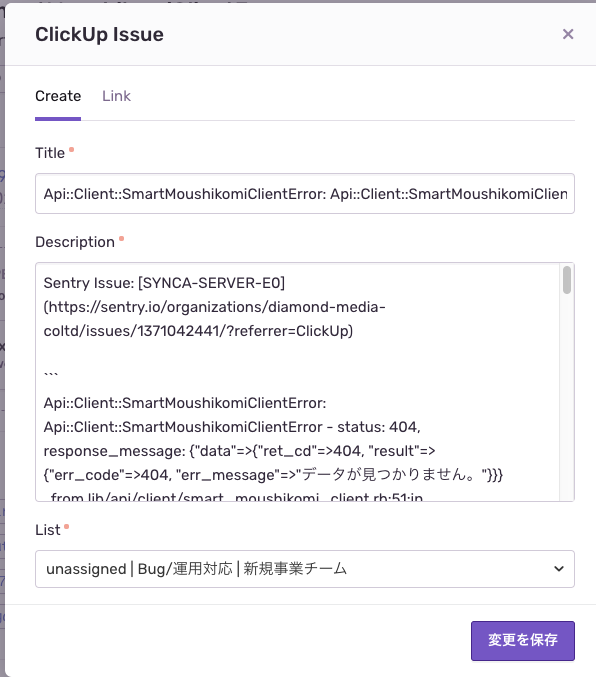Click the Title field label
The image size is (596, 677).
50,153
